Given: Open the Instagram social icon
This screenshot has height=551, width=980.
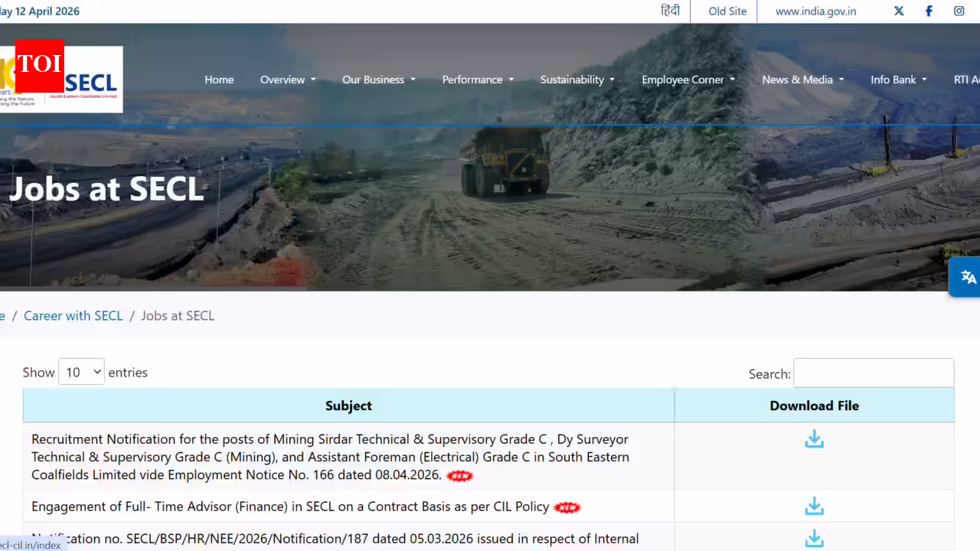Looking at the screenshot, I should tap(959, 11).
